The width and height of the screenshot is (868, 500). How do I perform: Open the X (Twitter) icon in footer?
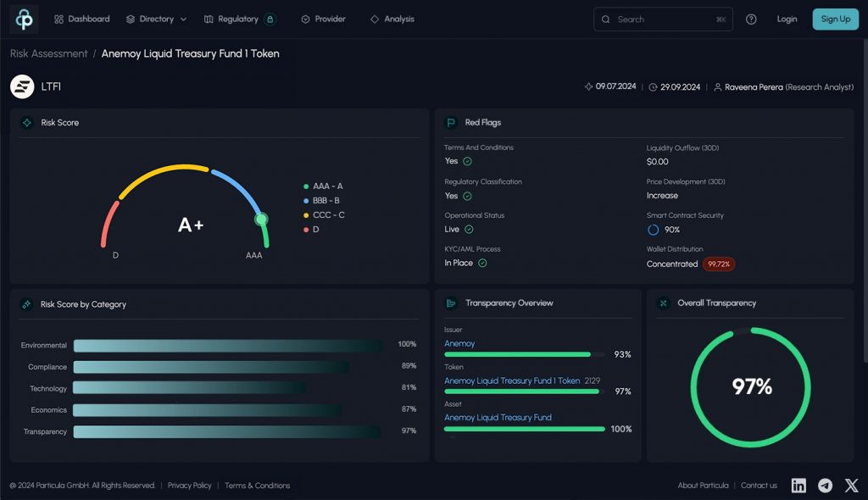point(851,486)
